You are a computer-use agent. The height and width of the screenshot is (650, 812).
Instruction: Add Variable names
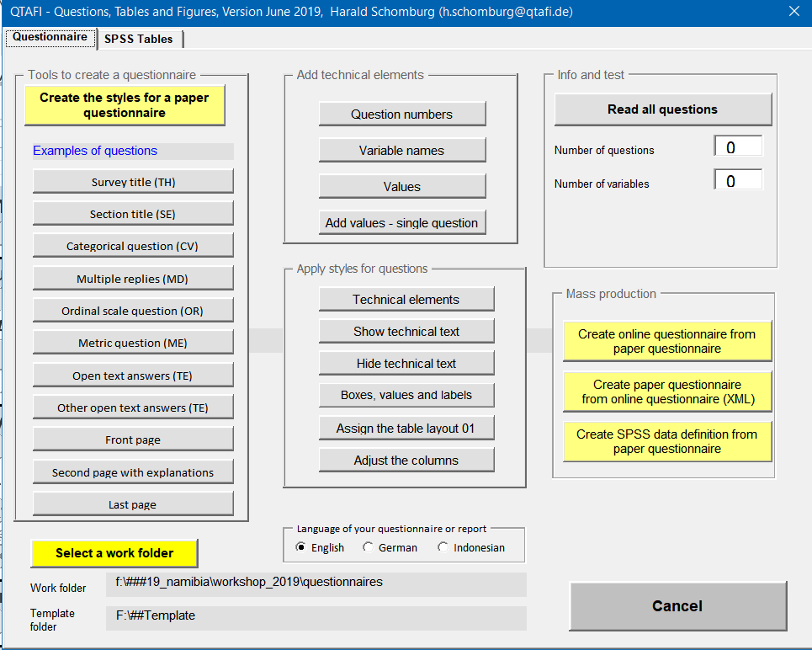click(402, 151)
